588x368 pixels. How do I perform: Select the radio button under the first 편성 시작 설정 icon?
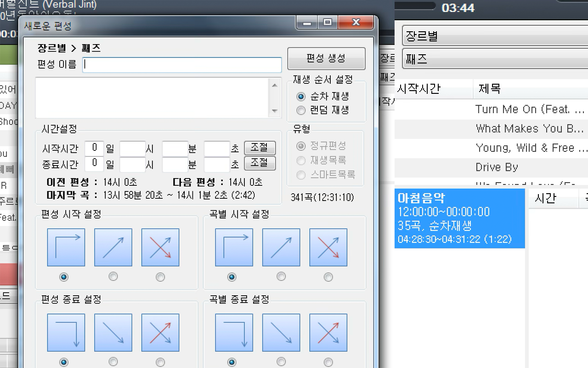point(64,277)
